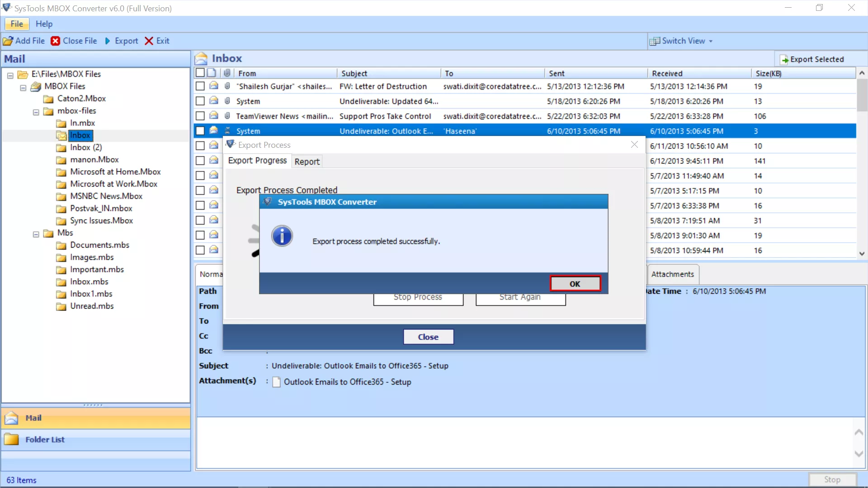Select the Important.mbs folder
Image resolution: width=868 pixels, height=488 pixels.
97,270
